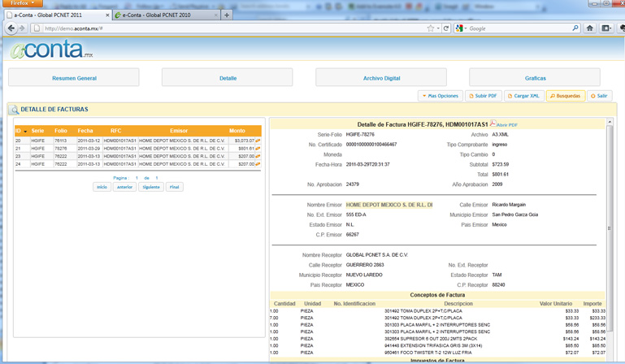This screenshot has width=625, height=364.
Task: Click the link icon on invoice row 23
Action: pos(258,156)
